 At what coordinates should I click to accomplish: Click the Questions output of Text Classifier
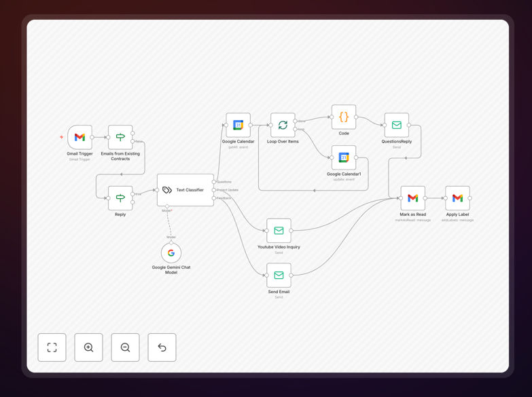pyautogui.click(x=214, y=182)
